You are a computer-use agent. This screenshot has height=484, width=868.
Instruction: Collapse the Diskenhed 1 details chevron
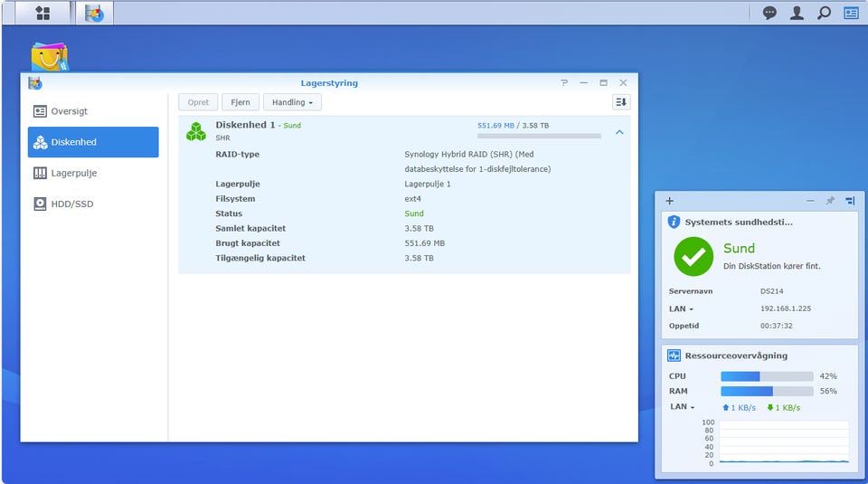(619, 132)
